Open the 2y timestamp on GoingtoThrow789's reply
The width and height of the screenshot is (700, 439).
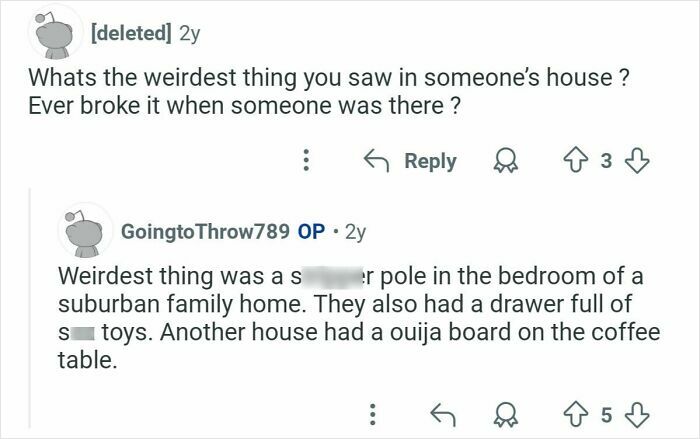pos(354,231)
